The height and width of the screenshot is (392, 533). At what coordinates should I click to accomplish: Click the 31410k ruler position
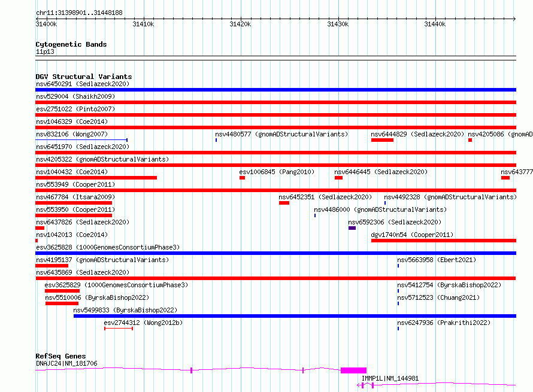(x=143, y=24)
